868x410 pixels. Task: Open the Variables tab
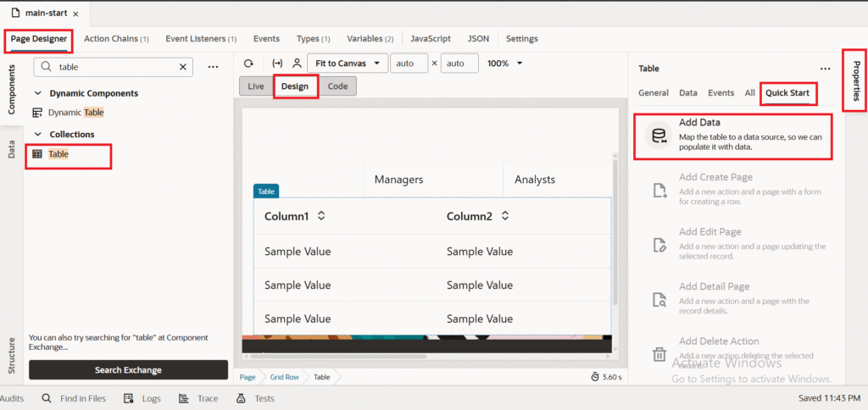pos(370,39)
